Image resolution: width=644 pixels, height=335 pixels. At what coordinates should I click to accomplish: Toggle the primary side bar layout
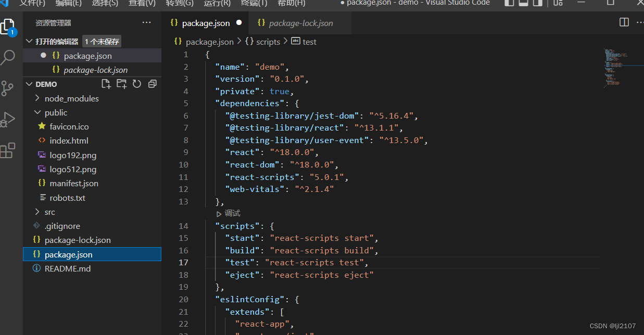509,3
